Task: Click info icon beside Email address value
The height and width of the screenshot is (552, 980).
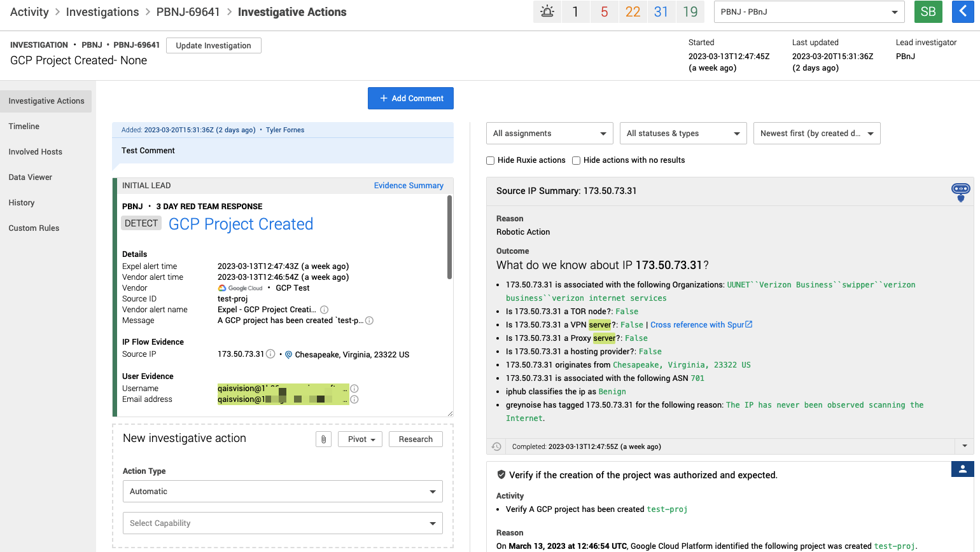Action: coord(354,399)
